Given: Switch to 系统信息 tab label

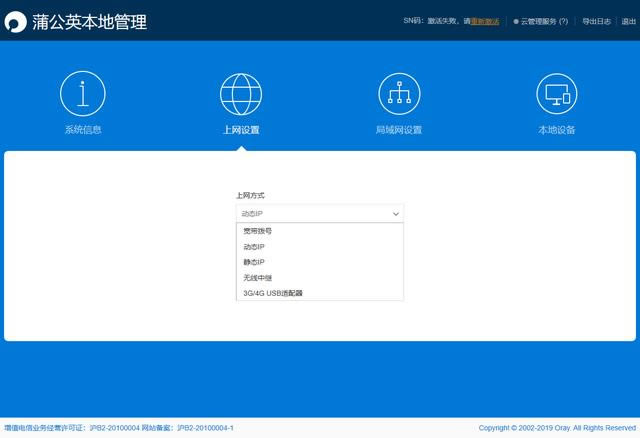Looking at the screenshot, I should (x=83, y=130).
